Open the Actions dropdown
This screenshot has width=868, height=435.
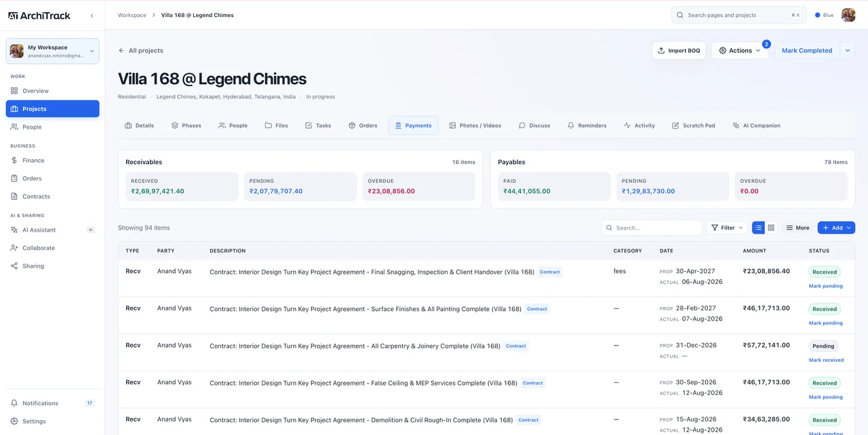[x=740, y=51]
